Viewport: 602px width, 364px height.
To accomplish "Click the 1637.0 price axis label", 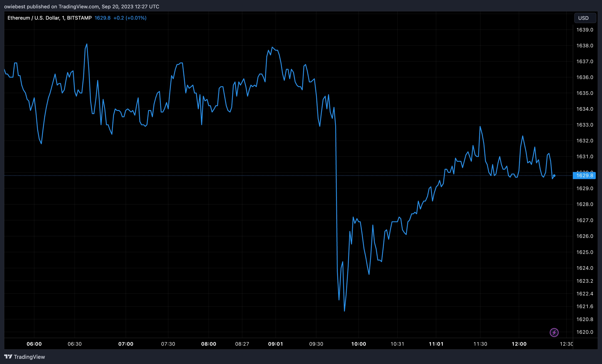I will 585,62.
